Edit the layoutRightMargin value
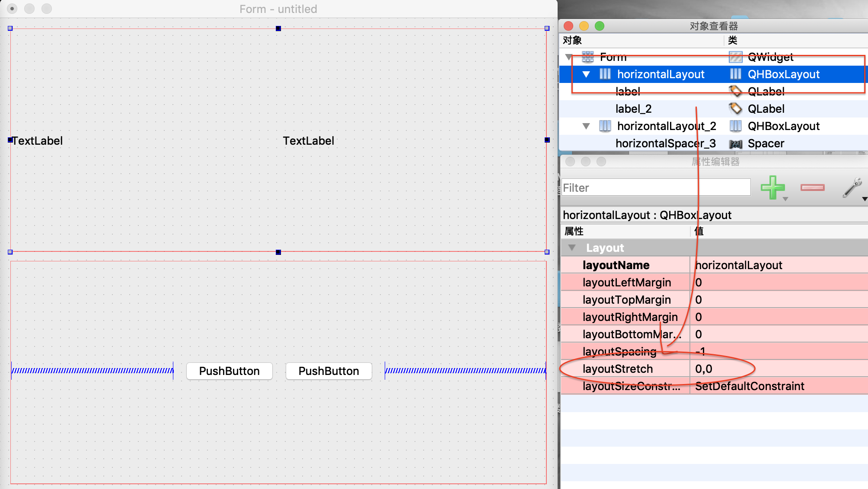 [x=779, y=317]
